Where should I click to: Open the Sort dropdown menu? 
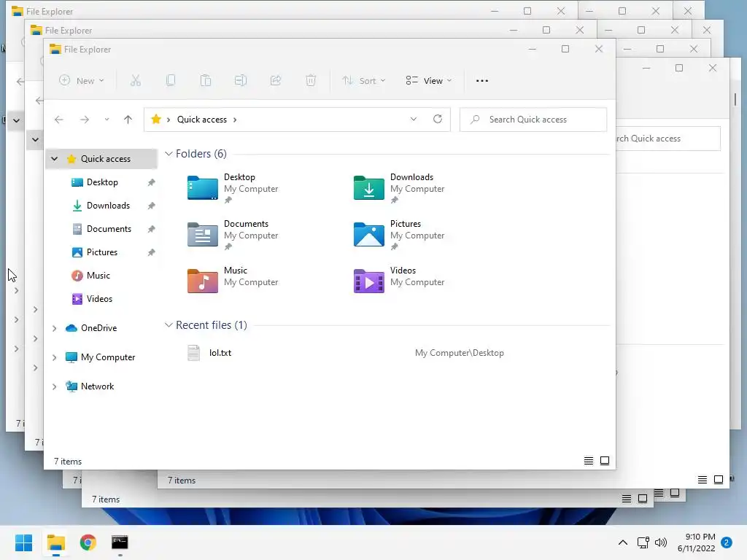363,80
